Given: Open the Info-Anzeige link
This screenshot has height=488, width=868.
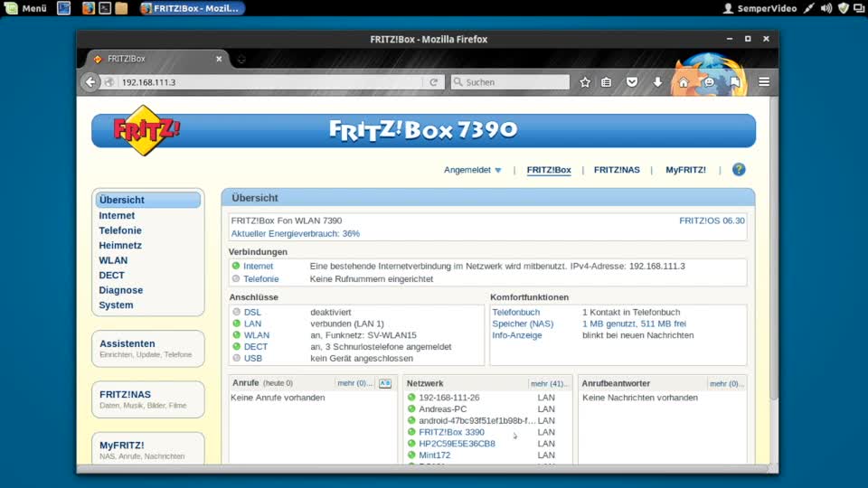Looking at the screenshot, I should point(516,335).
